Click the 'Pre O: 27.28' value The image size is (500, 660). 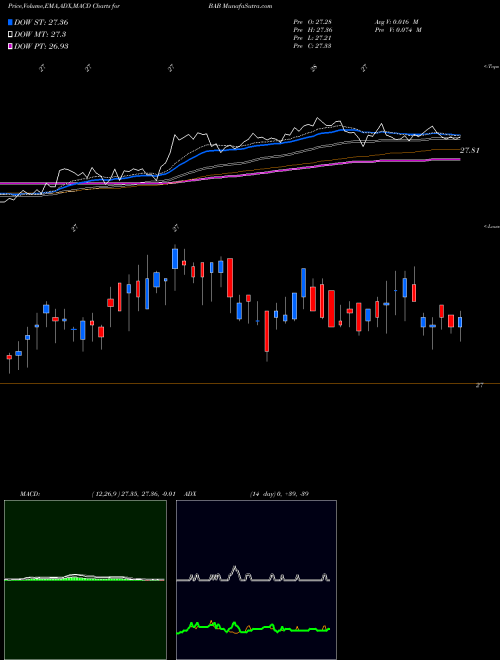tap(312, 21)
